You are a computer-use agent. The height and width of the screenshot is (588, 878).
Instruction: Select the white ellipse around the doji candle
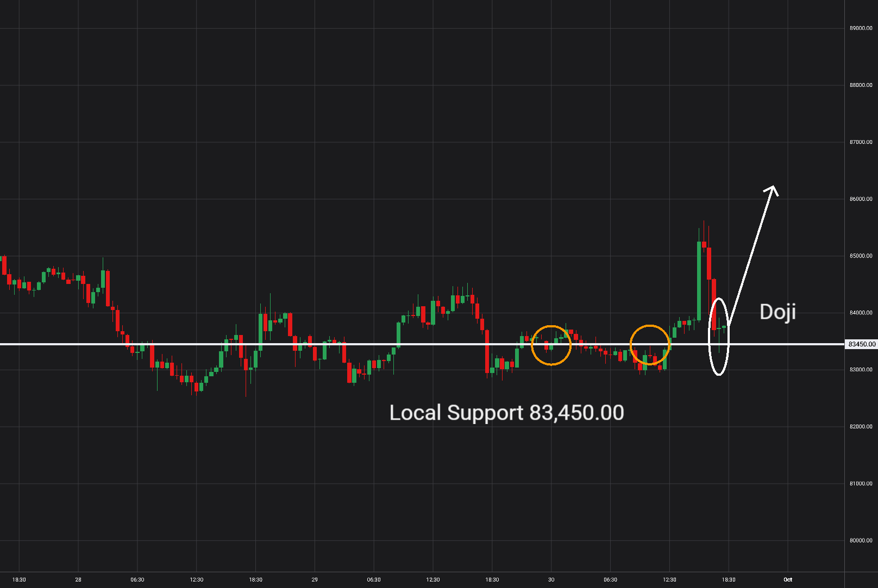(x=719, y=337)
